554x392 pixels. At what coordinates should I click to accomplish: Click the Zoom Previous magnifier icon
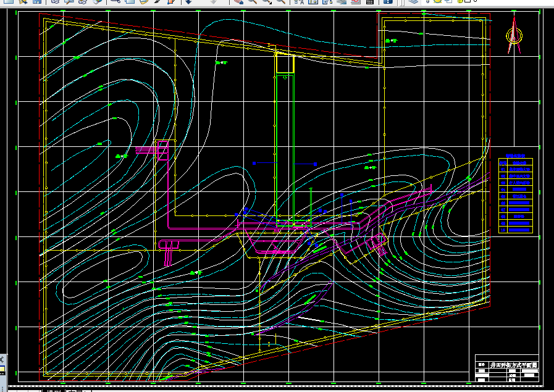[x=281, y=1]
